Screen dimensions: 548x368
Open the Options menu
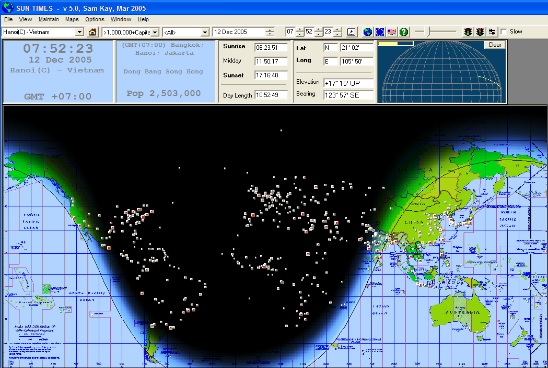coord(95,19)
